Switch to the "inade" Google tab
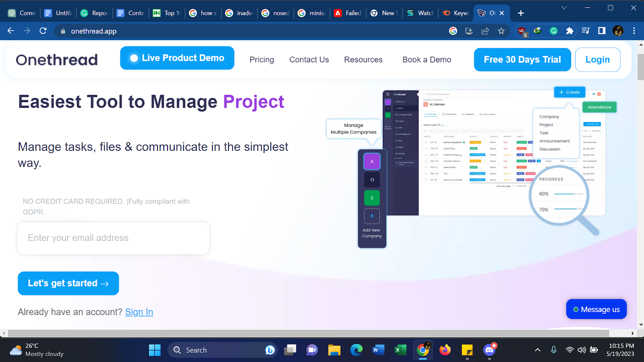Screen dimensions: 644x362 click(x=239, y=13)
